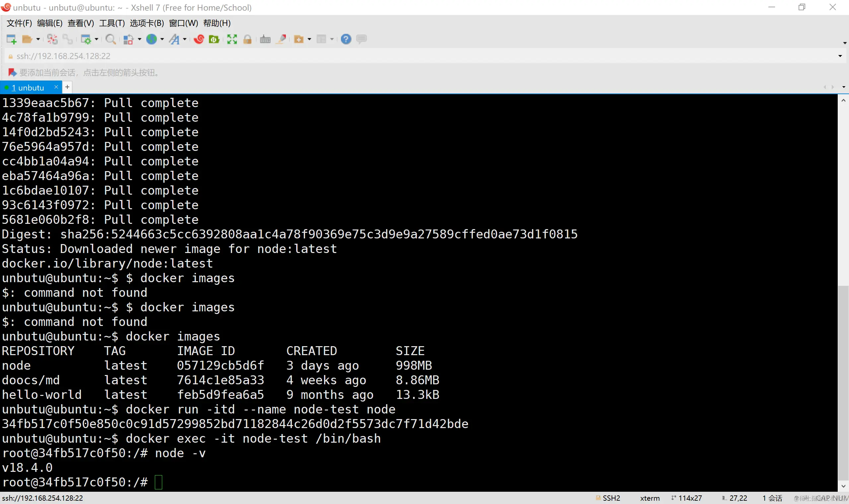Click the Open Session folder icon
849x504 pixels.
27,39
